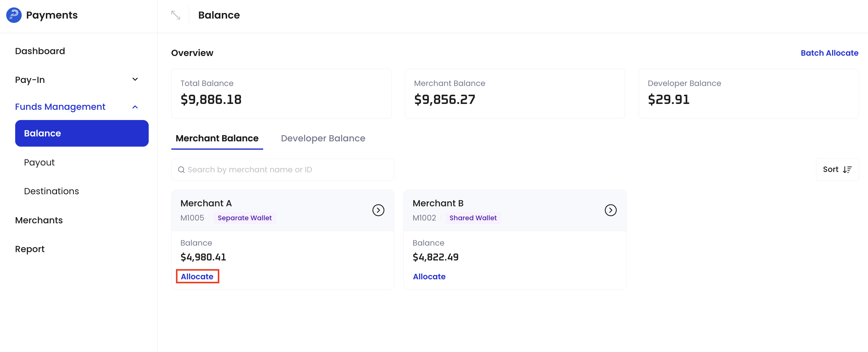Click the Payments logo icon

pyautogui.click(x=14, y=15)
